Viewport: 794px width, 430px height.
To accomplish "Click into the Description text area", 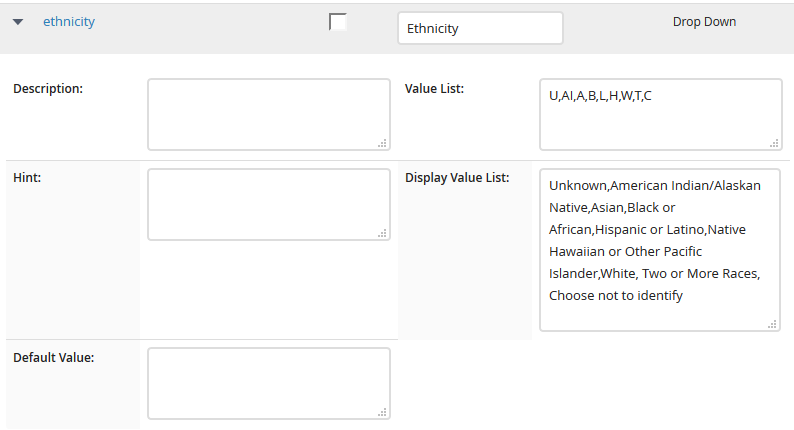I will (x=269, y=114).
